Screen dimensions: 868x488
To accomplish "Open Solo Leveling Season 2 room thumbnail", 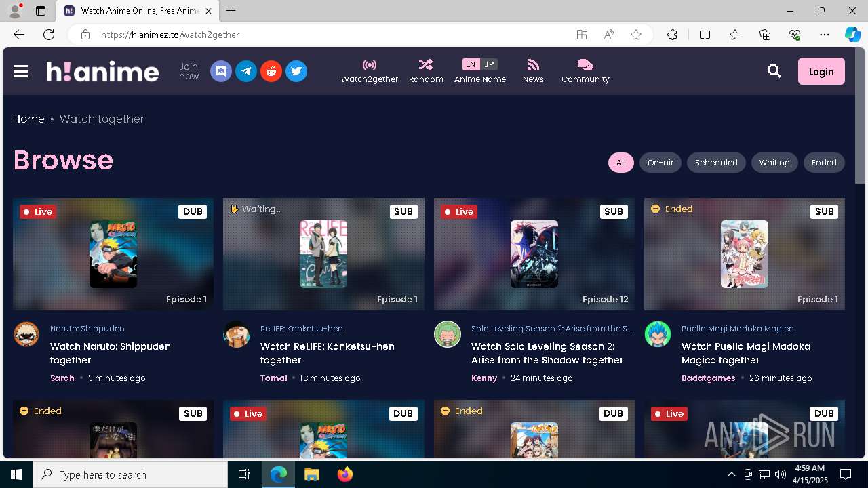I will 534,254.
